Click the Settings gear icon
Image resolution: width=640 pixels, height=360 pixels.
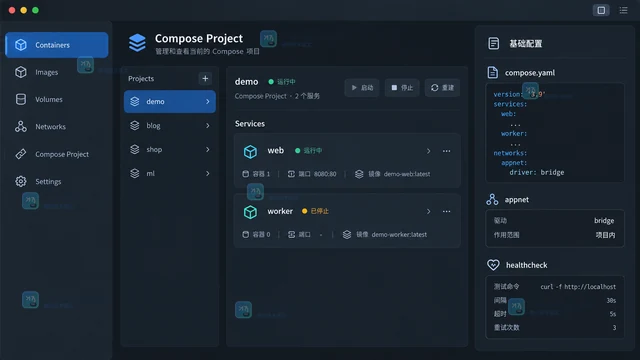click(21, 181)
